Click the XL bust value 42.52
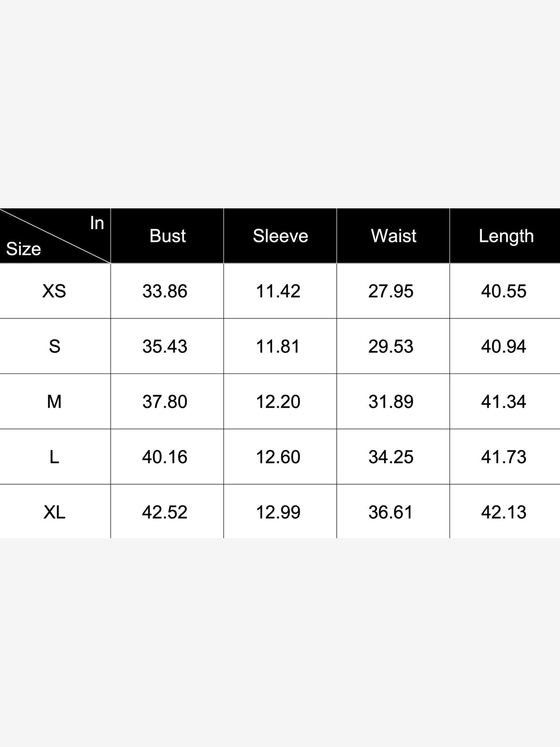Viewport: 560px width, 747px height. pyautogui.click(x=165, y=512)
